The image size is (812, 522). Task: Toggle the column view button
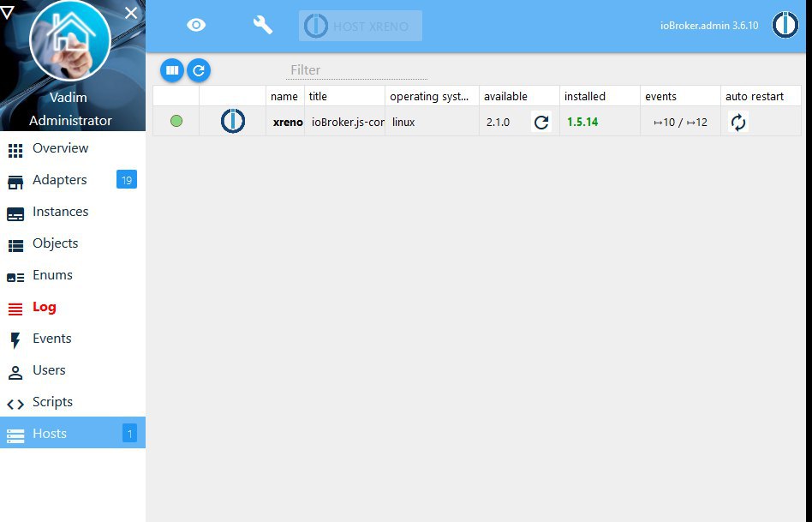(x=172, y=70)
